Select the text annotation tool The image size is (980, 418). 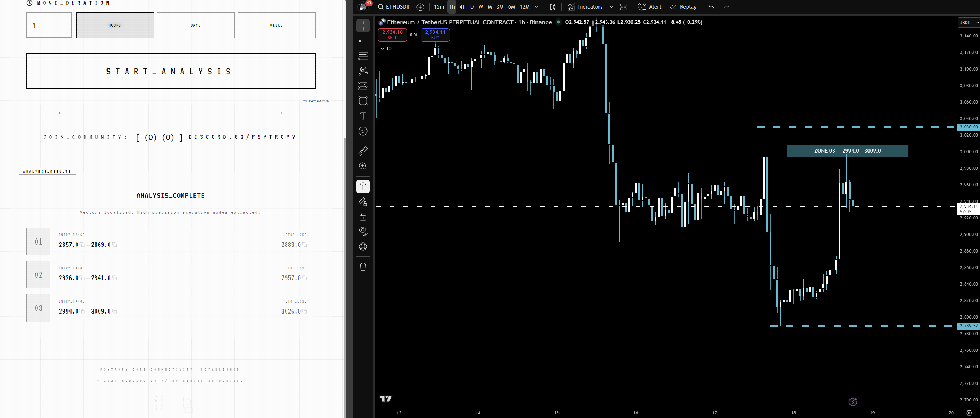click(x=363, y=116)
